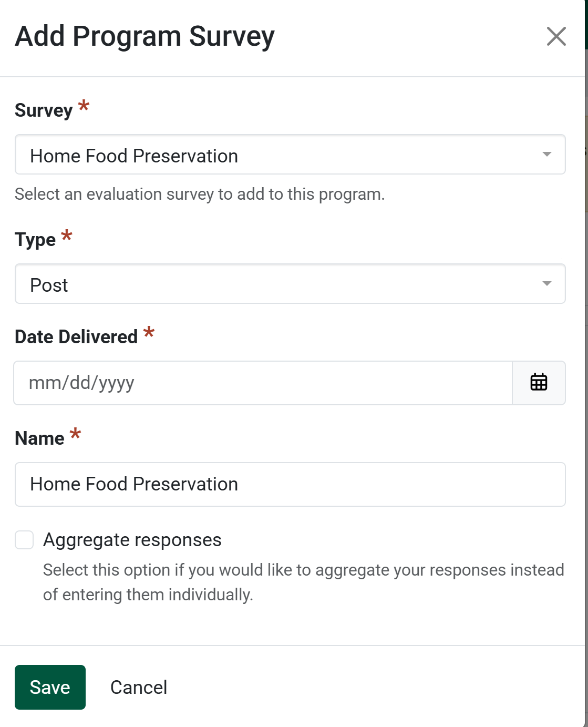Viewport: 588px width, 727px height.
Task: Click the Survey field label
Action: [44, 110]
